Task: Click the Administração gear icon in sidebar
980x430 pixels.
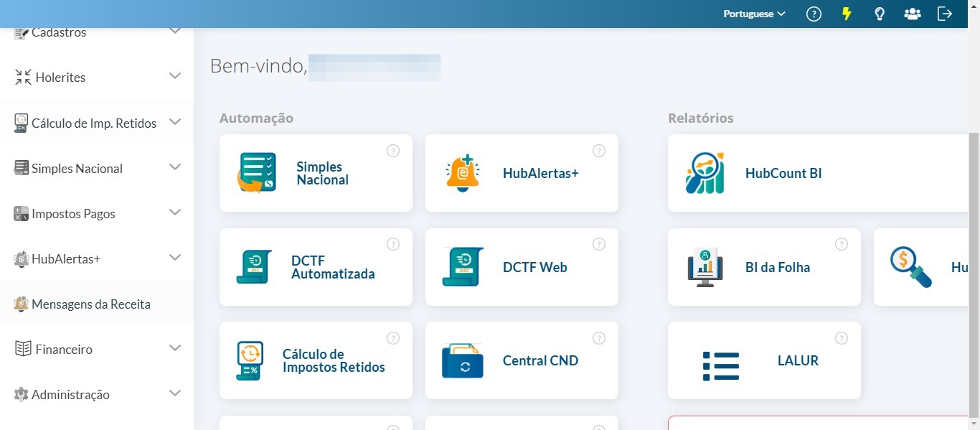Action: click(22, 394)
